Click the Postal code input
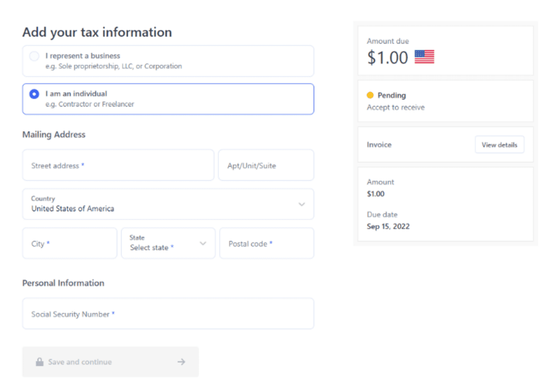555x392 pixels. (x=266, y=243)
